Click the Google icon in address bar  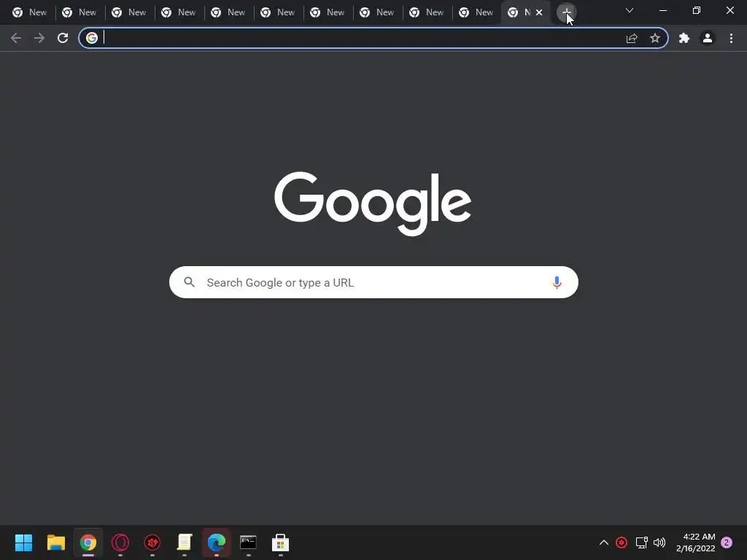[x=92, y=38]
